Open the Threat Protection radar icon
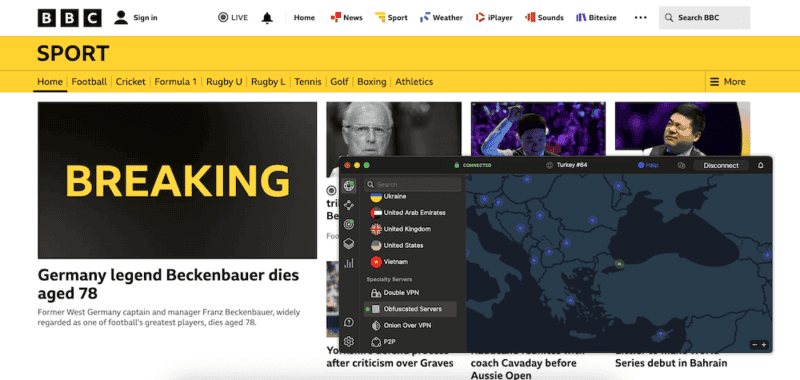This screenshot has height=380, width=800. [349, 224]
